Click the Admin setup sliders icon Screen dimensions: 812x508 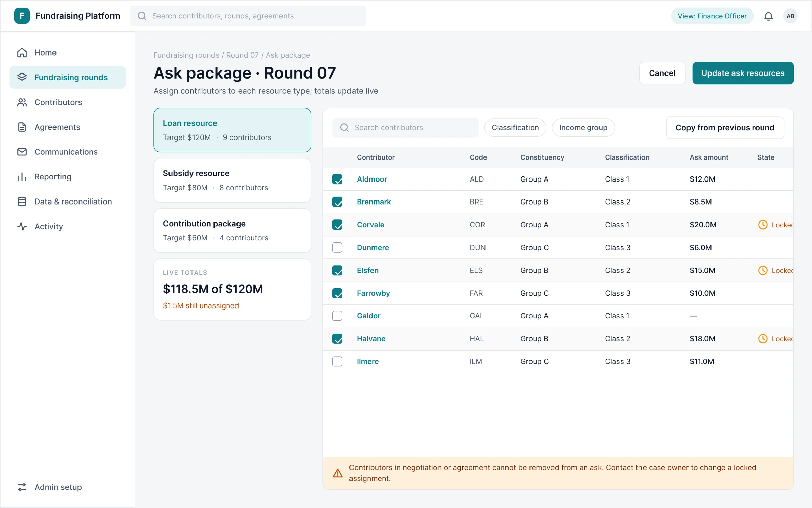click(x=22, y=487)
